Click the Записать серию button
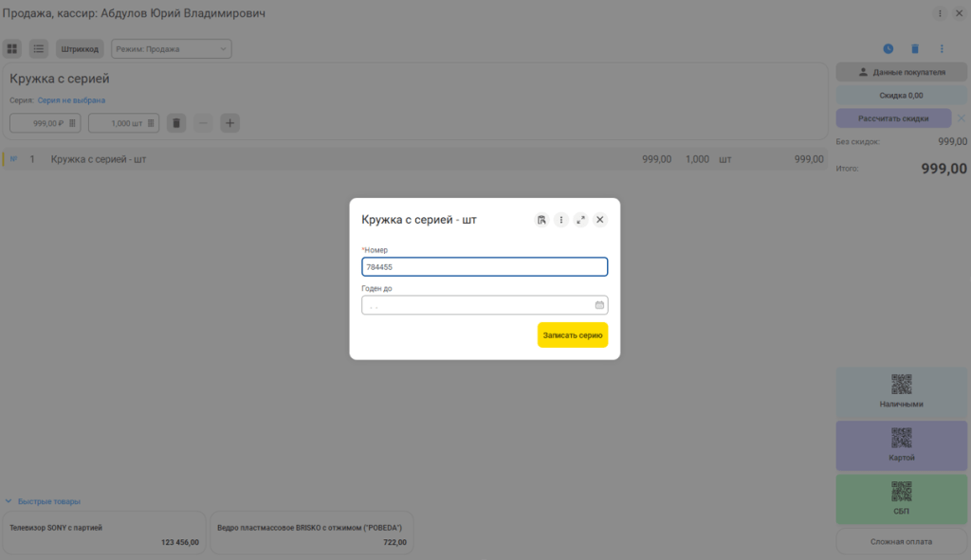971x560 pixels. [572, 334]
